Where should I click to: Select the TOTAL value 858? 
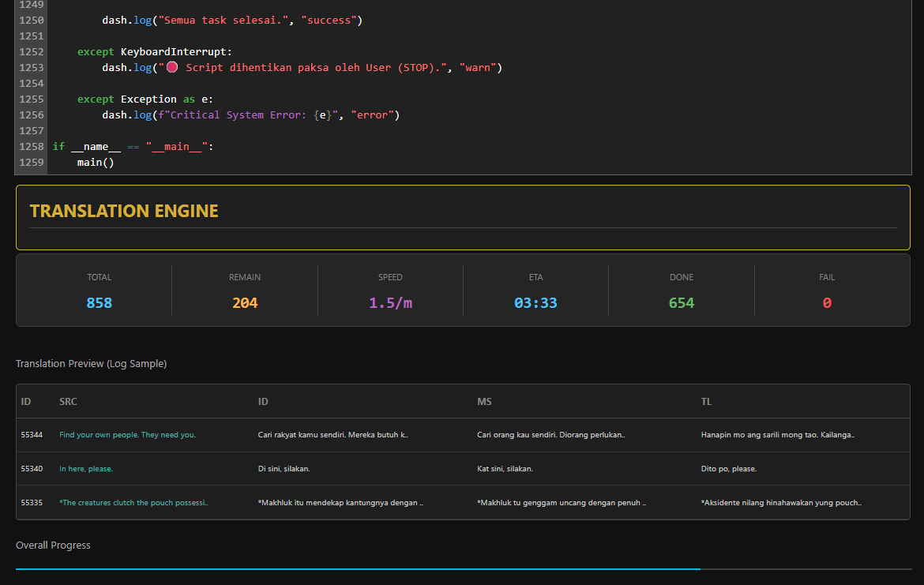point(100,303)
